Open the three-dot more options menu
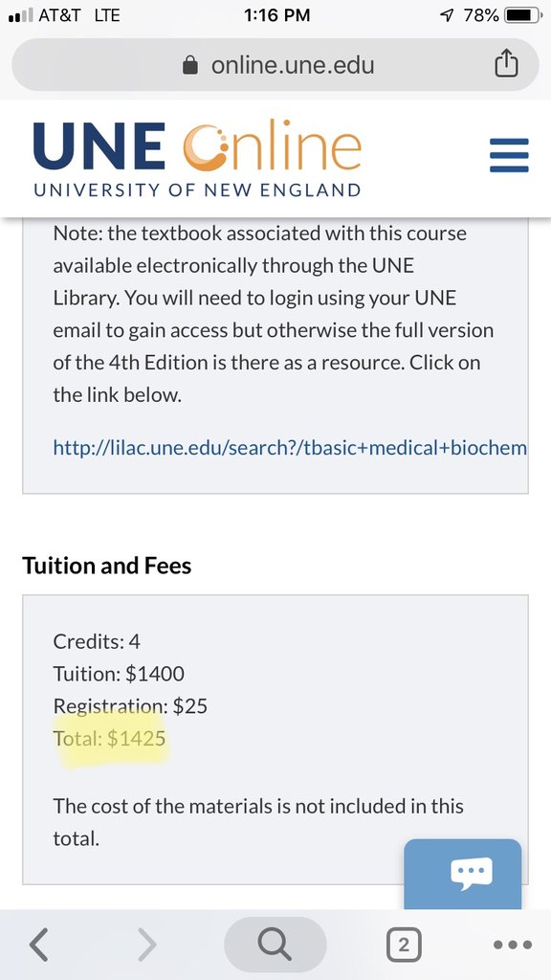 pyautogui.click(x=513, y=945)
